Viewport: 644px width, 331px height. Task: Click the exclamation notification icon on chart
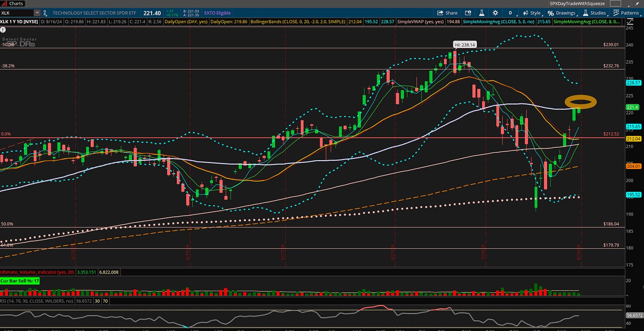pos(3,30)
